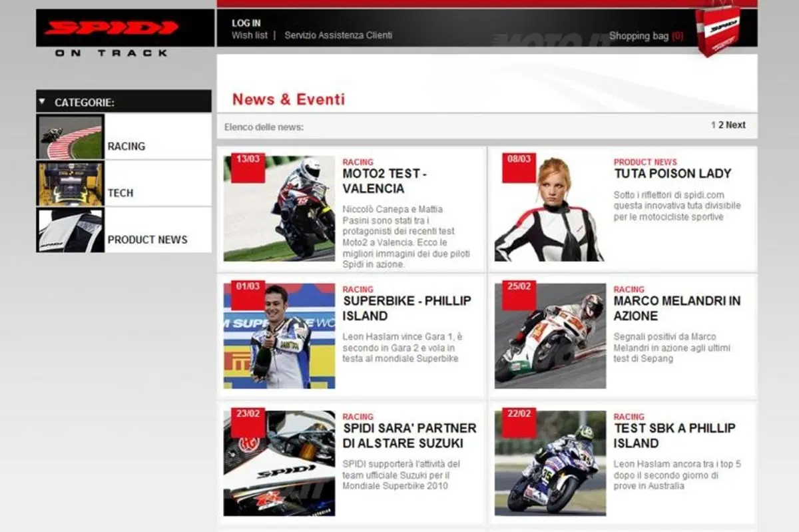Click the Spidi On Track logo
Screen dimensions: 799x532
coord(112,35)
